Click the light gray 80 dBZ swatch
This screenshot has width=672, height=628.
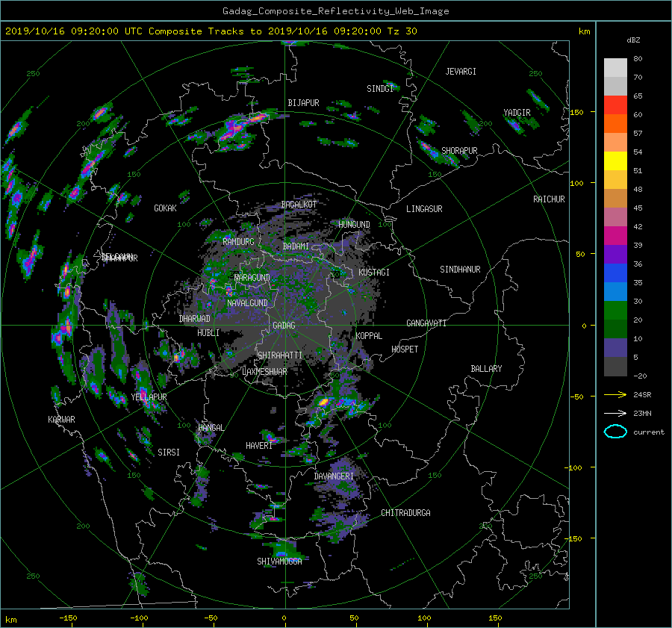pyautogui.click(x=615, y=68)
